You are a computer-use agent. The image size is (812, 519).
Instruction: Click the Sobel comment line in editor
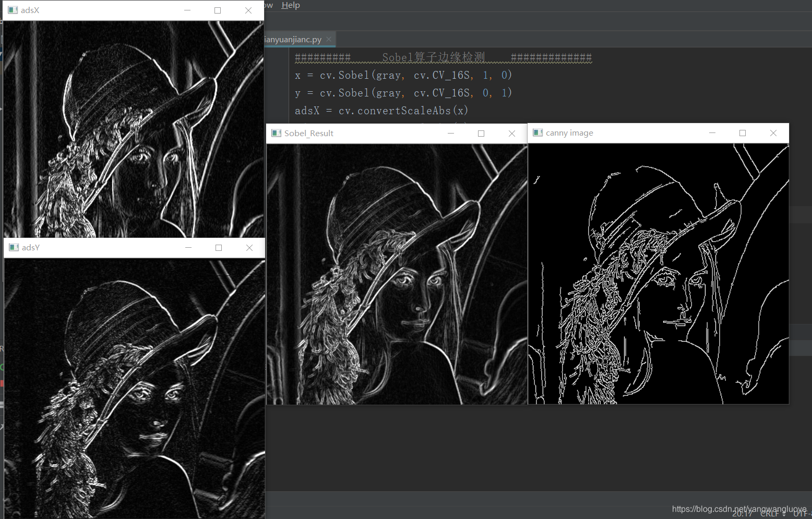click(443, 57)
